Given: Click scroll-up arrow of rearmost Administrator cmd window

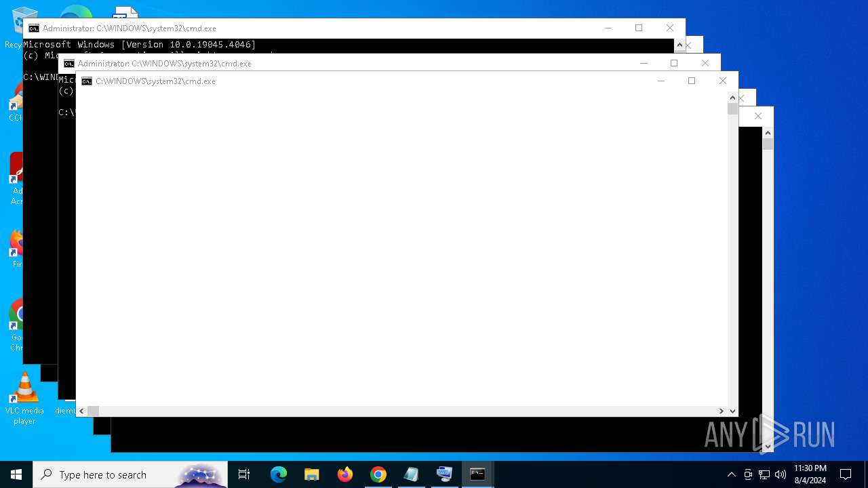Looking at the screenshot, I should [679, 45].
